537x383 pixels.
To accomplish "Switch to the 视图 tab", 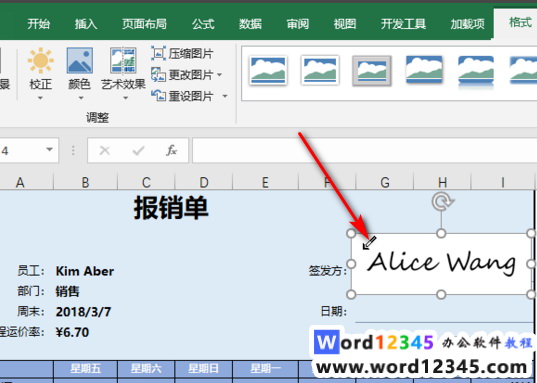I will click(x=345, y=24).
